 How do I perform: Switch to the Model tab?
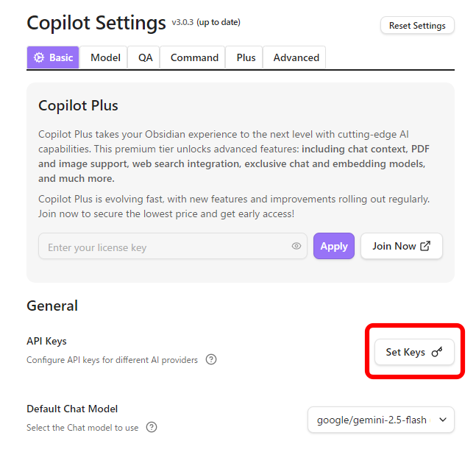click(x=105, y=57)
